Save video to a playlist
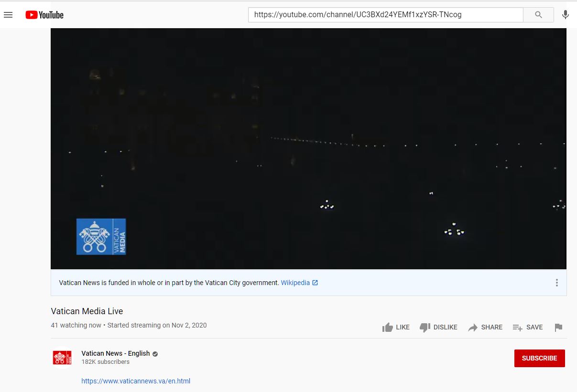577x392 pixels. (x=528, y=327)
